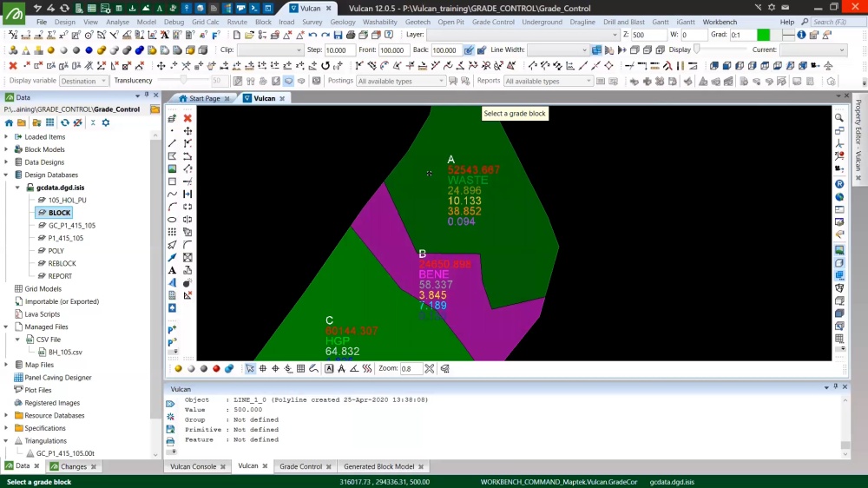The image size is (868, 488).
Task: Select the grid of points tool
Action: (x=172, y=232)
